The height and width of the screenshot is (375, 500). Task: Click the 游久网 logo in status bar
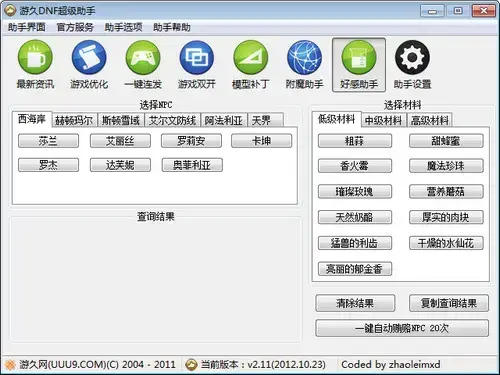tap(10, 365)
